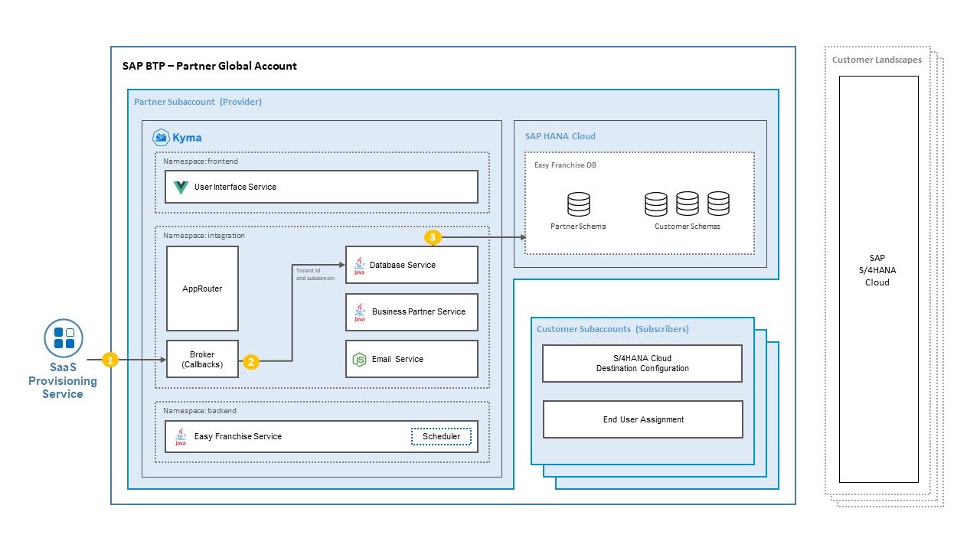This screenshot has height=551, width=980.
Task: Click the Namespace: backend label
Action: 200,411
